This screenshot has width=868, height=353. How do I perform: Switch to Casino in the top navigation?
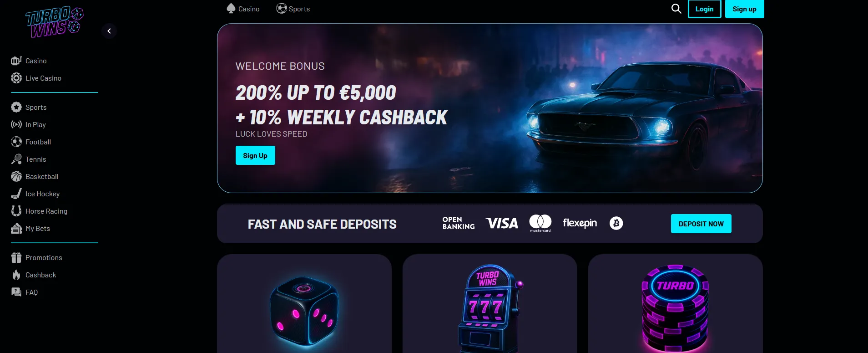243,9
